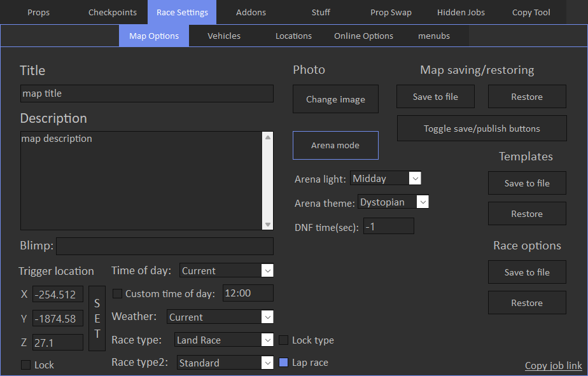Switch to Locations sub-tab
The width and height of the screenshot is (588, 376).
point(293,36)
